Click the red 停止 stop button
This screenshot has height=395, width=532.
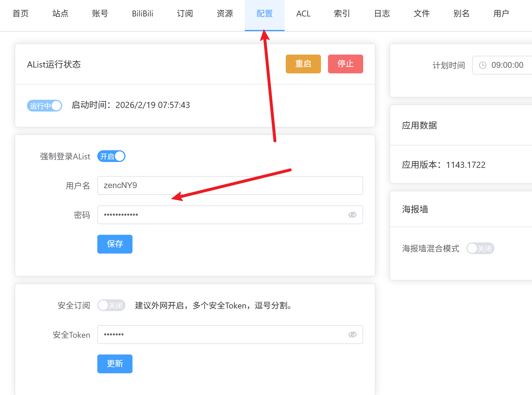click(345, 64)
